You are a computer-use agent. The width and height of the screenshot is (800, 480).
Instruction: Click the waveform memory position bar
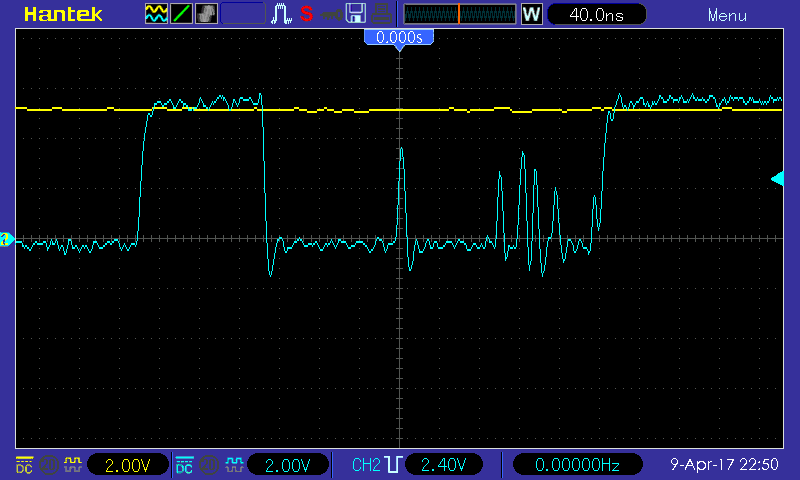(459, 14)
